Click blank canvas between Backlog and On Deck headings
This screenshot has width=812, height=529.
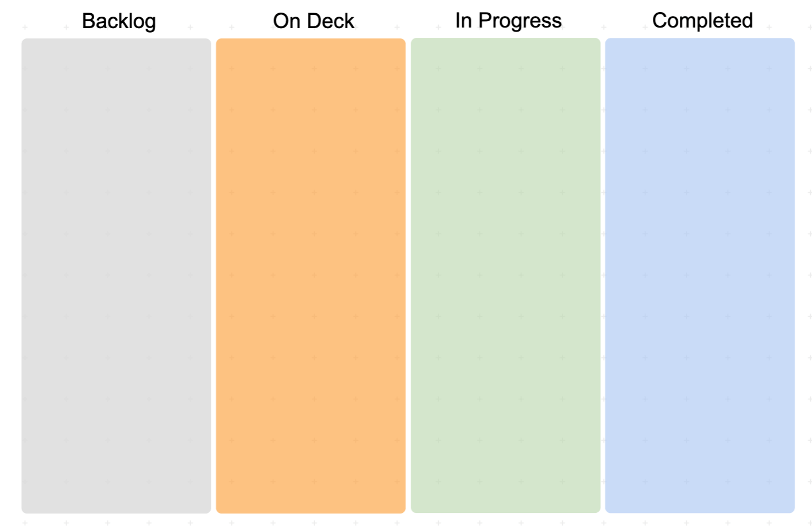215,21
